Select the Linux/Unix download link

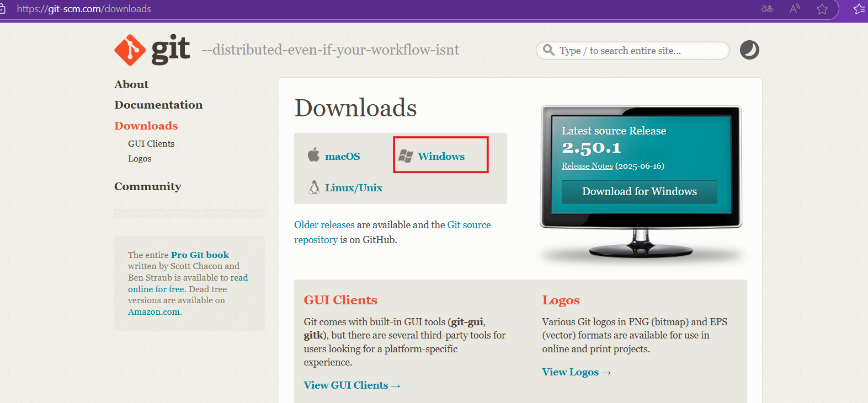coord(354,188)
